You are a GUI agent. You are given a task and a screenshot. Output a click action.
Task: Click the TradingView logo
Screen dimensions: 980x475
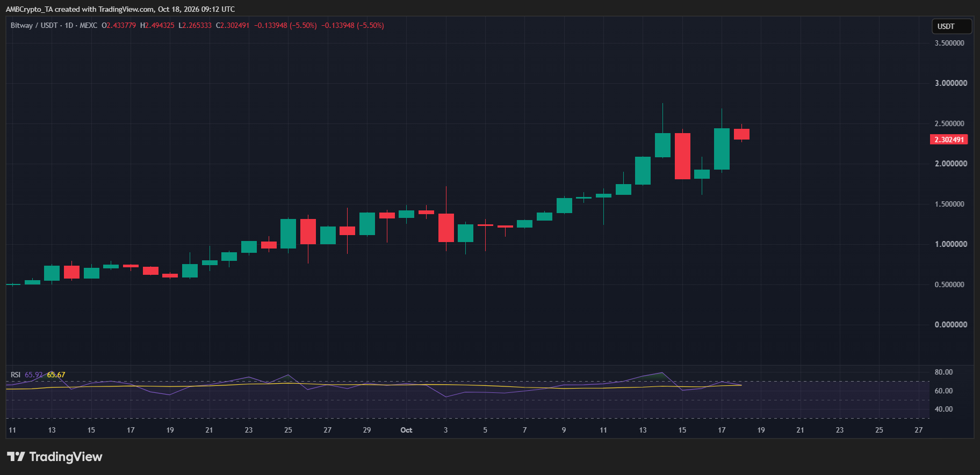coord(54,457)
